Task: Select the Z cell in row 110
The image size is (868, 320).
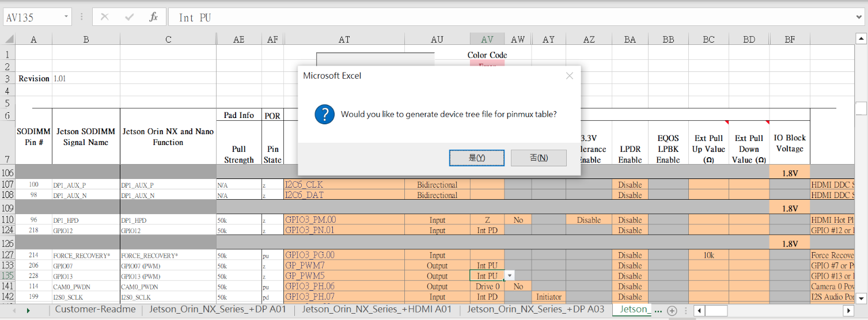Action: [x=487, y=220]
